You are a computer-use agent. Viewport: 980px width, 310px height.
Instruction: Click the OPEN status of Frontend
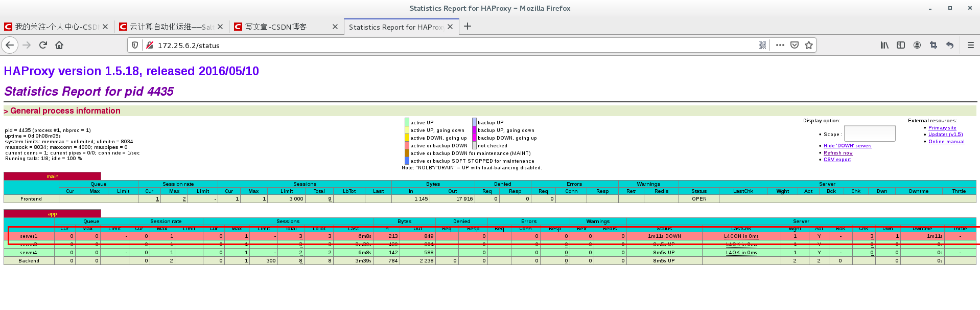(699, 199)
